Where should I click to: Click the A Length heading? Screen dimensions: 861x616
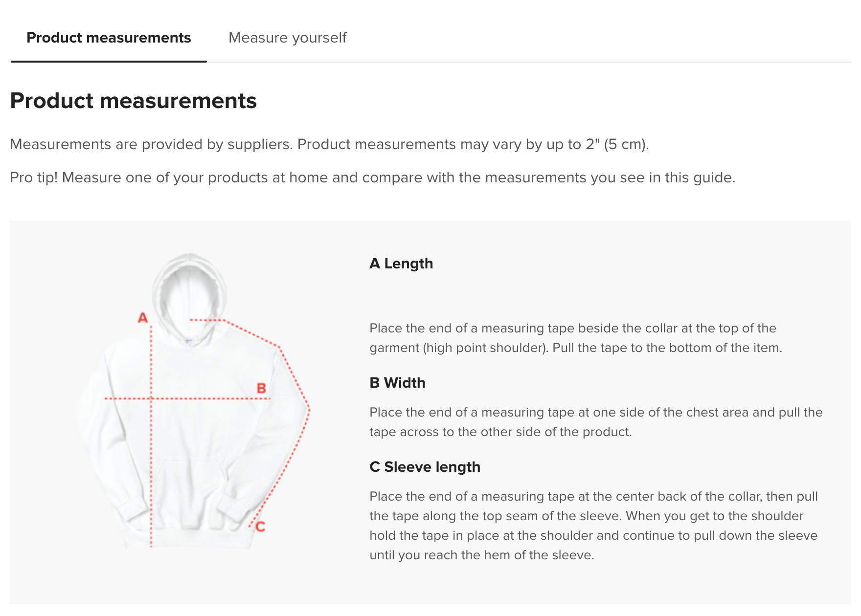pos(401,264)
